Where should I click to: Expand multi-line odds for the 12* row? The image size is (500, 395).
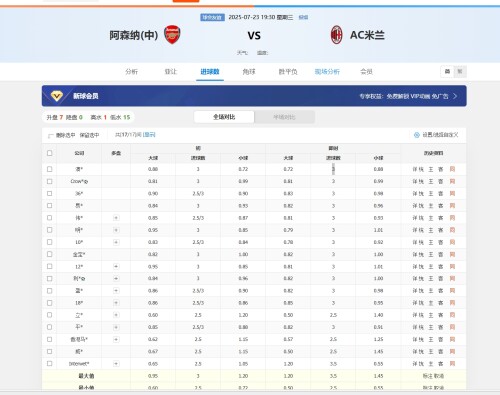(116, 267)
